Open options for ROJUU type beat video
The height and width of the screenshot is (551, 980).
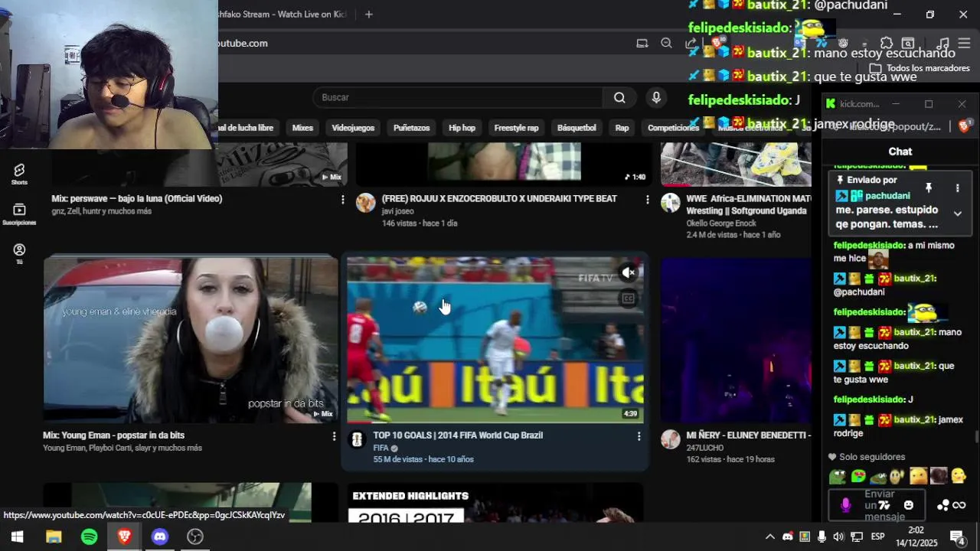coord(647,199)
